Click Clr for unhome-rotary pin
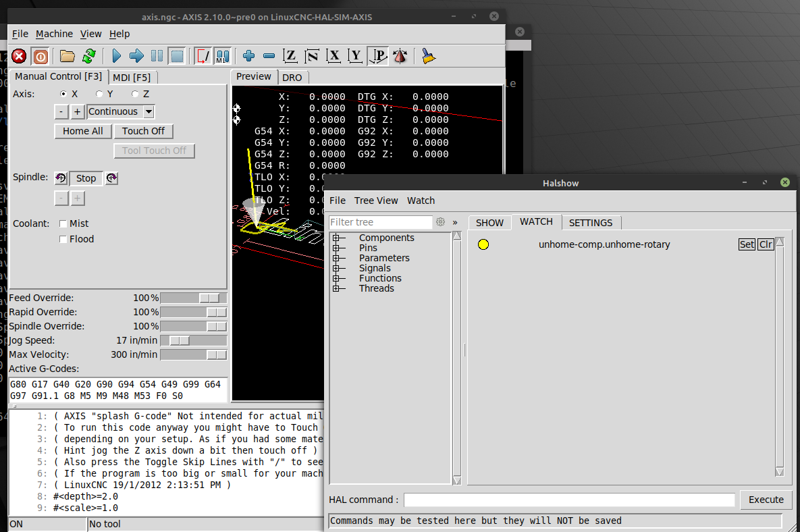This screenshot has height=532, width=800. coord(766,244)
